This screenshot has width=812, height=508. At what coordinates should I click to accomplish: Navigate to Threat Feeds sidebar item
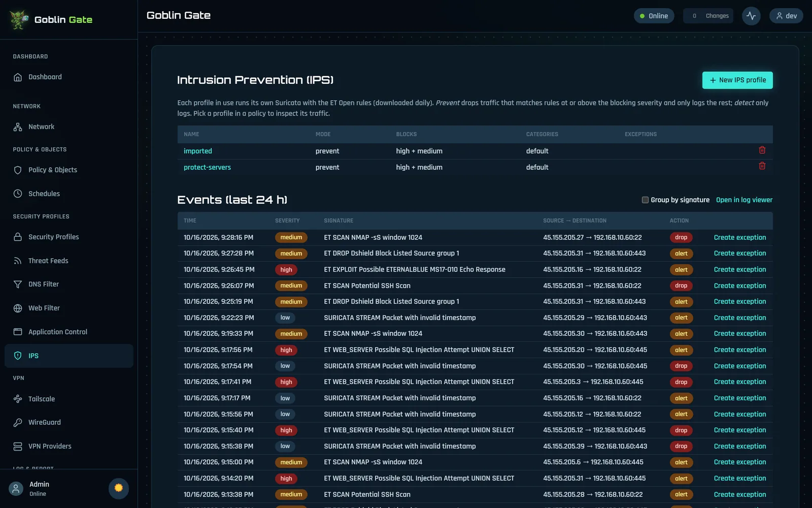(x=69, y=261)
